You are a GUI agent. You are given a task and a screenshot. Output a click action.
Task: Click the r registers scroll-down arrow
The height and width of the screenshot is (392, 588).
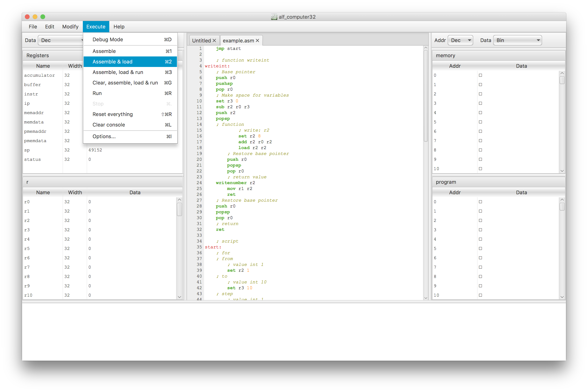(179, 297)
